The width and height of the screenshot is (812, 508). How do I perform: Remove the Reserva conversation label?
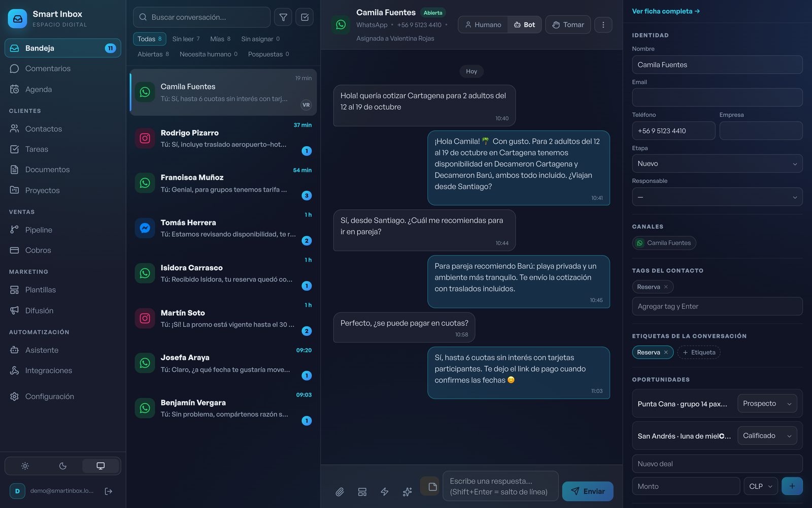(666, 352)
